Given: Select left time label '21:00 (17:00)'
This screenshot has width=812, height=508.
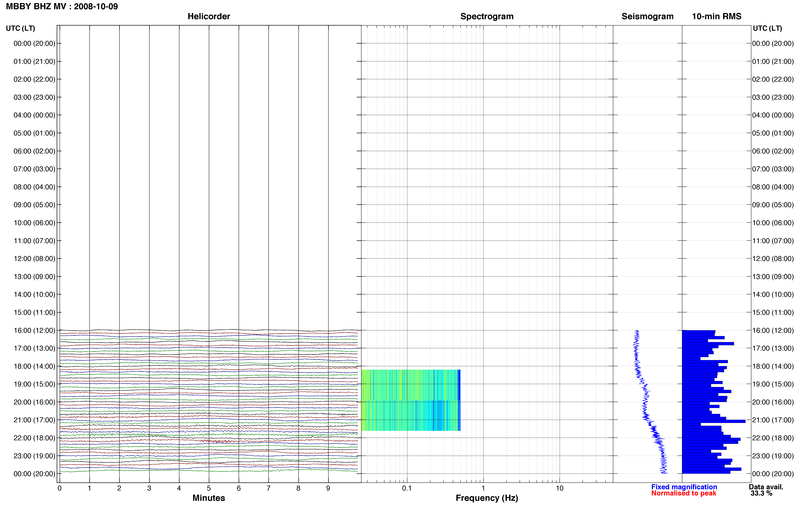Looking at the screenshot, I should tap(34, 420).
